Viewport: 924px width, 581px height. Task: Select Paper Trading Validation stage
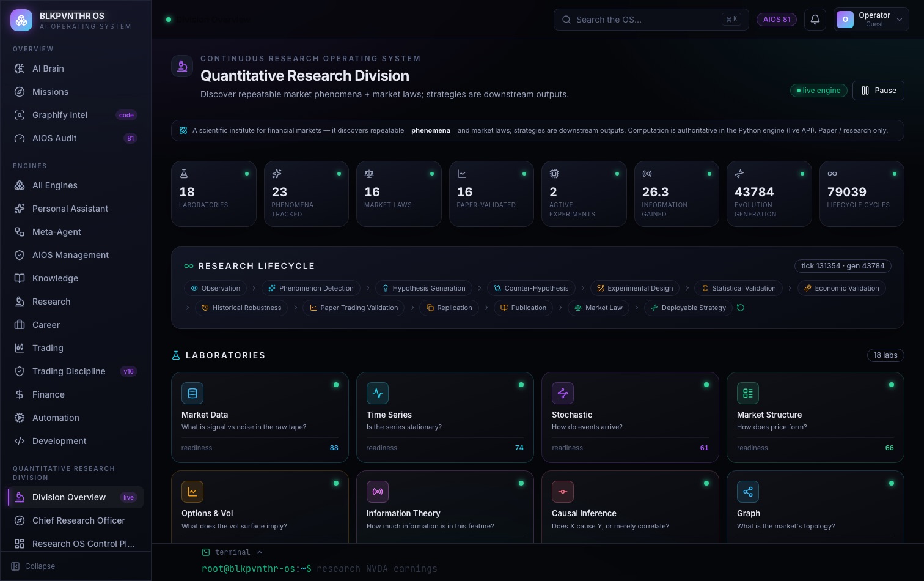tap(354, 308)
